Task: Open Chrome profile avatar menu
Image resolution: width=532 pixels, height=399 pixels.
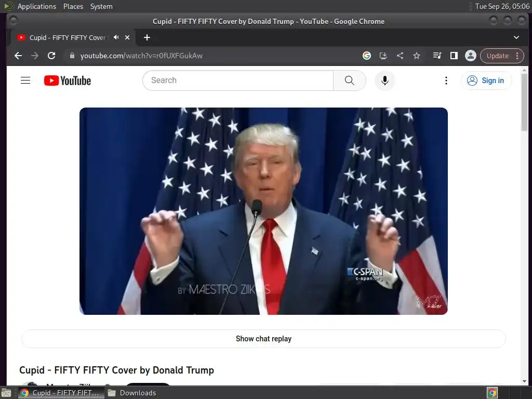Action: click(470, 56)
